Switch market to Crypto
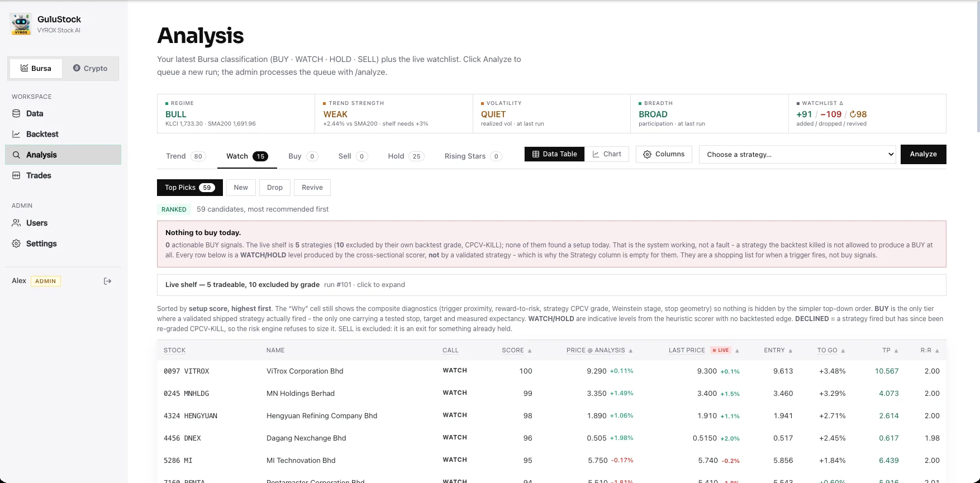980x483 pixels. (90, 68)
